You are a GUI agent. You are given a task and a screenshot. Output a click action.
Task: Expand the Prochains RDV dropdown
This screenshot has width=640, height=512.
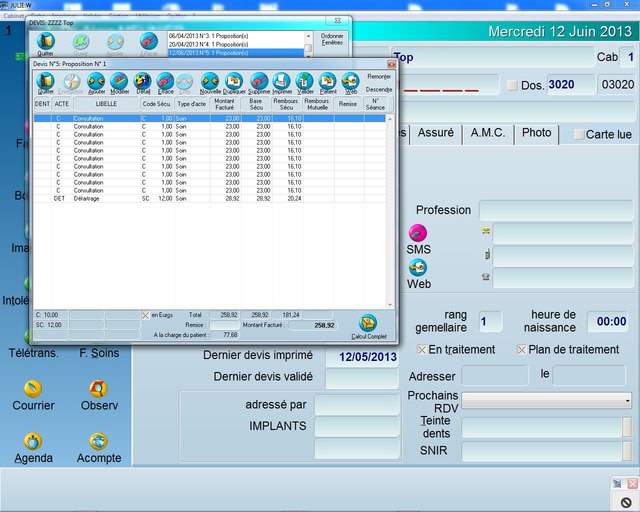click(627, 401)
